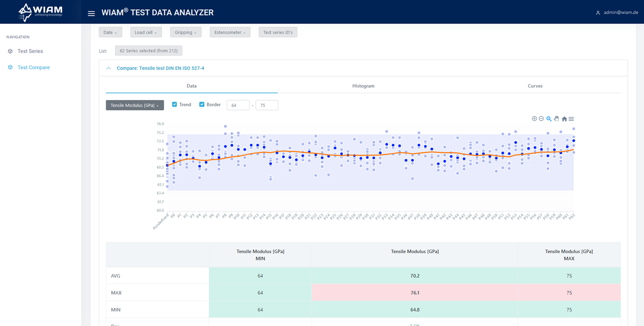Go to Test Series in navigation
The height and width of the screenshot is (326, 644).
(x=30, y=51)
